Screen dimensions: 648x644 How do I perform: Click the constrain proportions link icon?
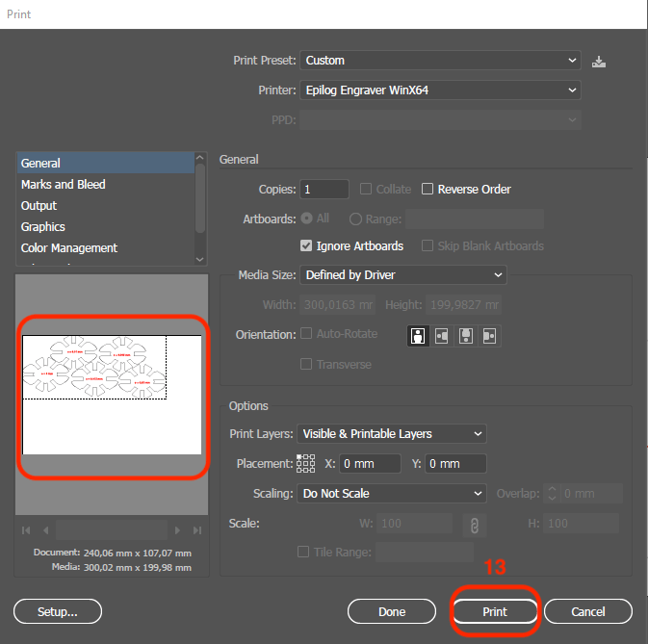click(x=473, y=525)
